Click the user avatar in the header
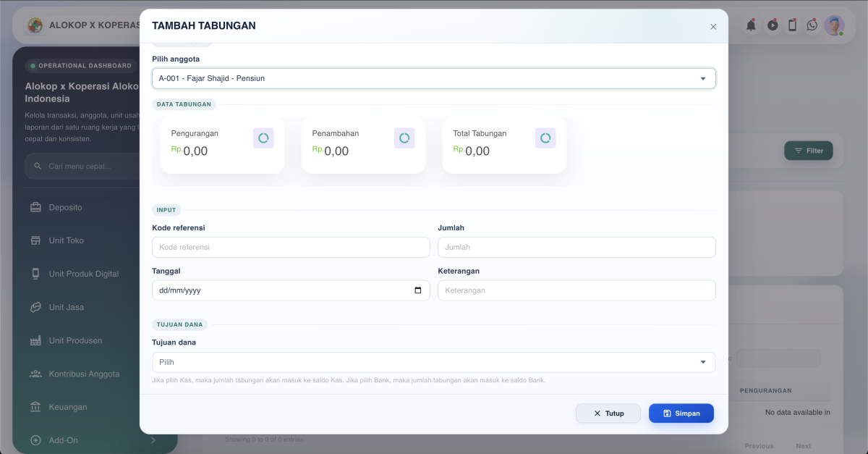The width and height of the screenshot is (868, 454). (x=834, y=25)
